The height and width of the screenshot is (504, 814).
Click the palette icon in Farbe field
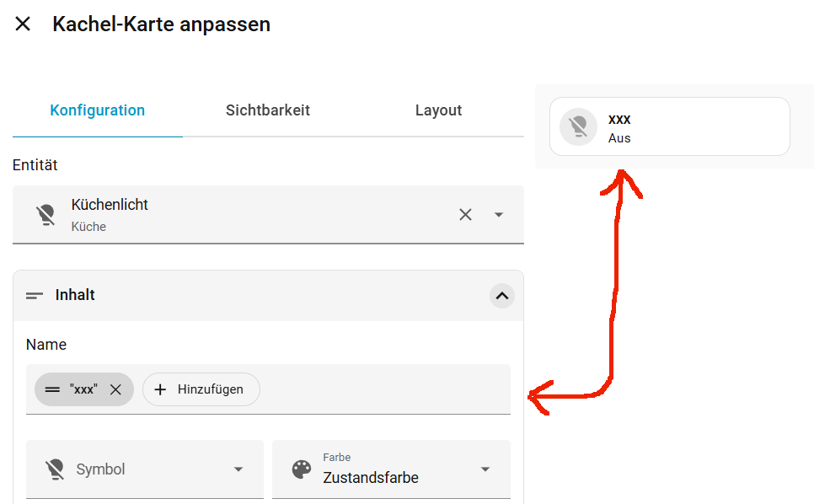[x=302, y=469]
